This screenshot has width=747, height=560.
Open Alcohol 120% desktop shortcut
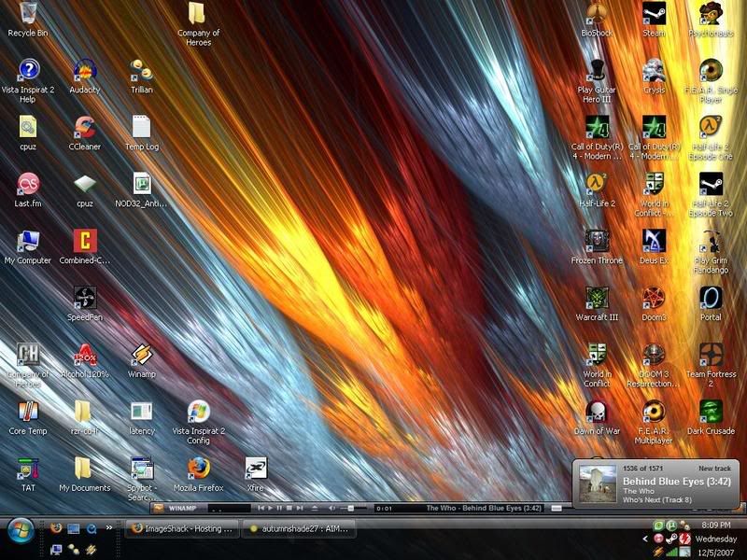coord(85,361)
